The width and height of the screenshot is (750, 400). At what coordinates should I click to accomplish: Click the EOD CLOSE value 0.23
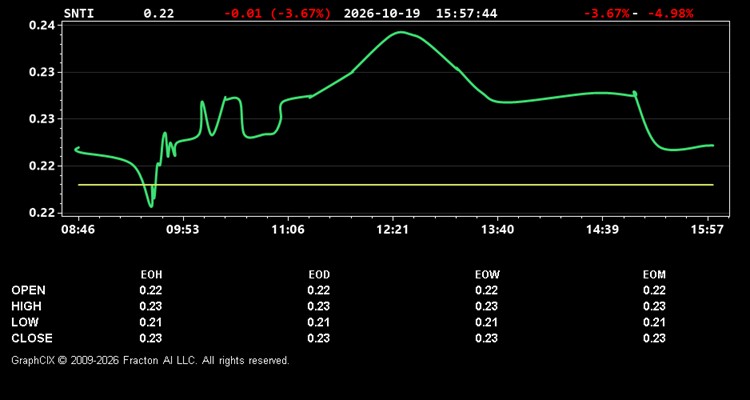pyautogui.click(x=319, y=338)
